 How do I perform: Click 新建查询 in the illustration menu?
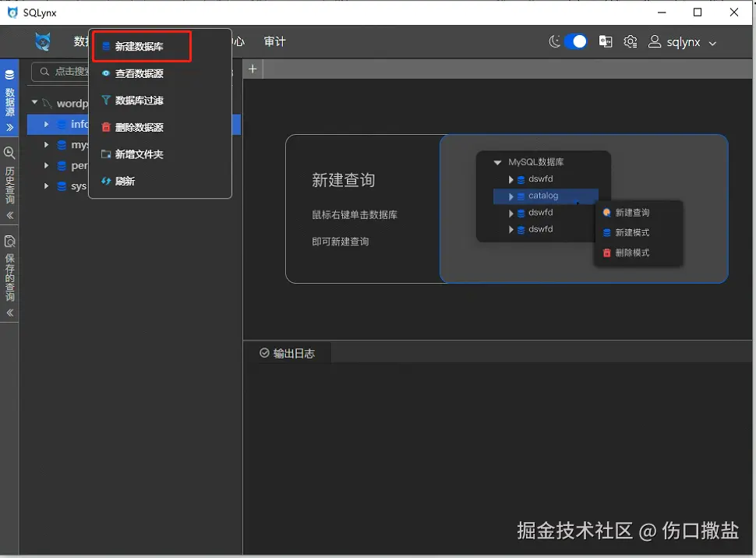[x=632, y=212]
